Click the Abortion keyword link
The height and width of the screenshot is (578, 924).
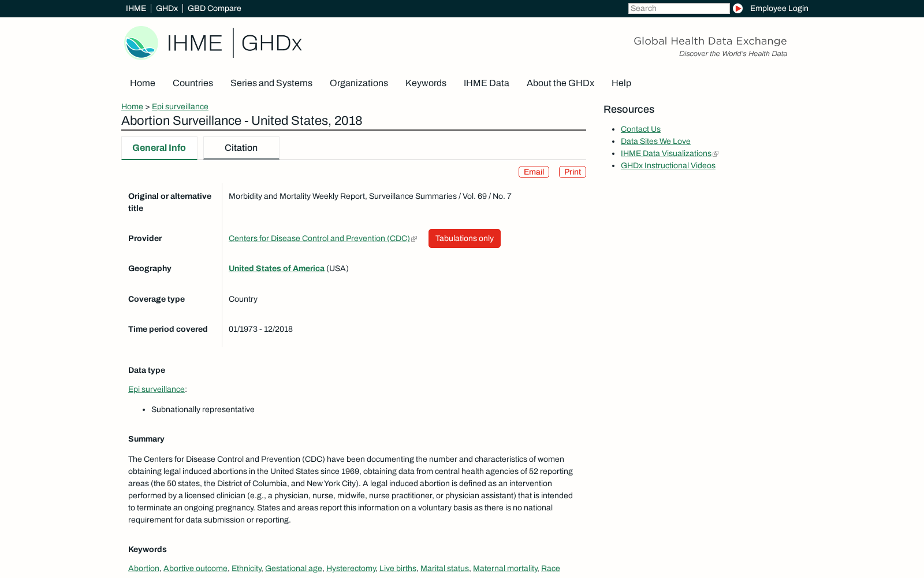144,569
